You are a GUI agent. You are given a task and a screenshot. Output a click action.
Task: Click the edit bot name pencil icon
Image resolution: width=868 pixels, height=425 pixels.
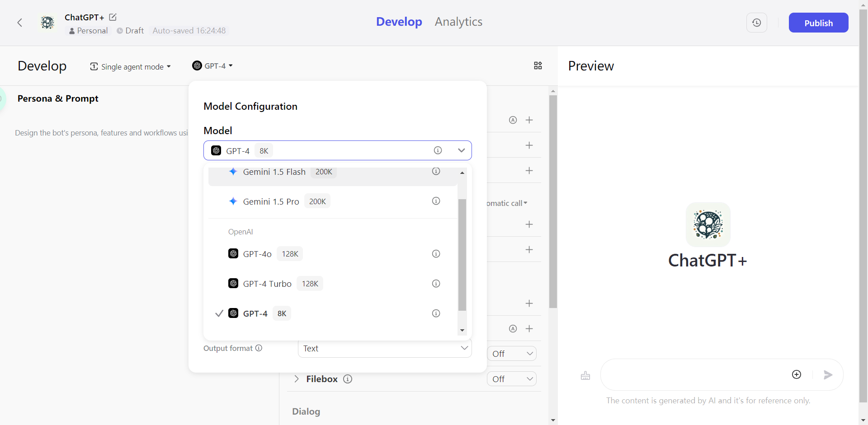(113, 17)
